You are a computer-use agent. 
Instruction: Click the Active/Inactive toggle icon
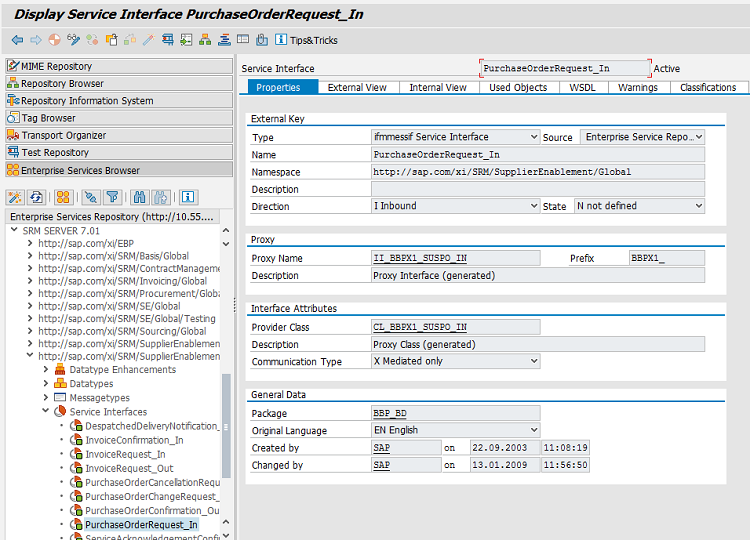[x=92, y=40]
